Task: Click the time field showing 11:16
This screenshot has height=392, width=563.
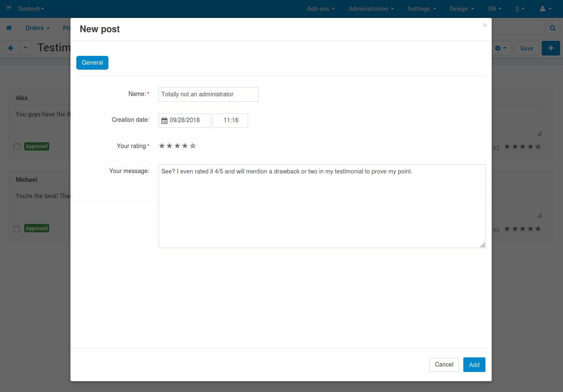Action: coord(230,121)
